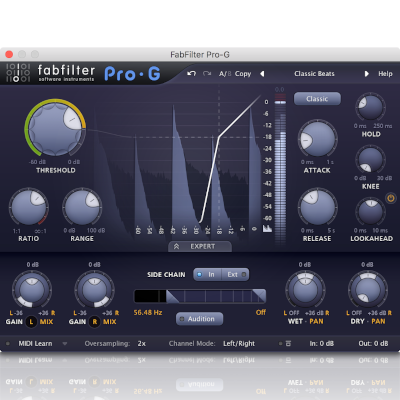Expand the EXPERT panel toggle
Screen dimensions: 400x400
[x=200, y=246]
